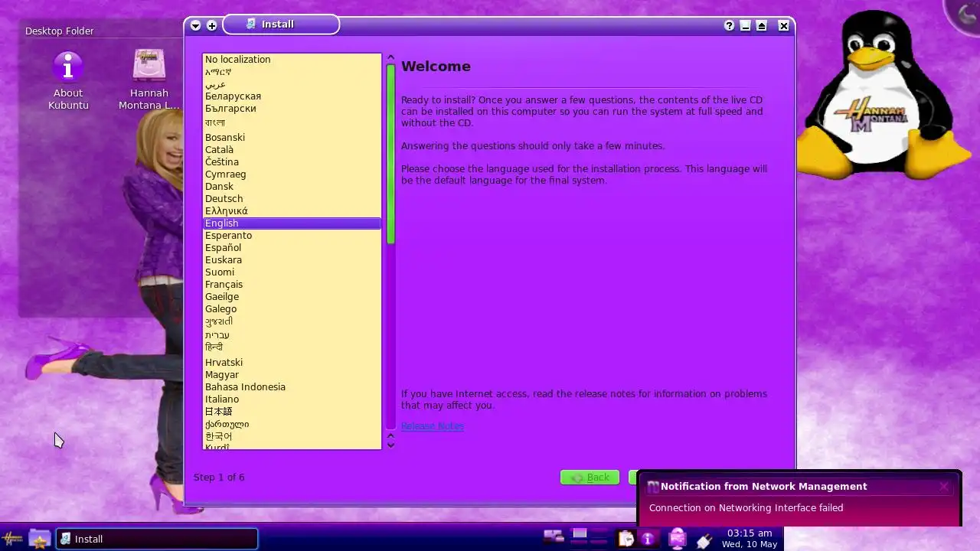Select 'Magyar' in the language list

292,375
